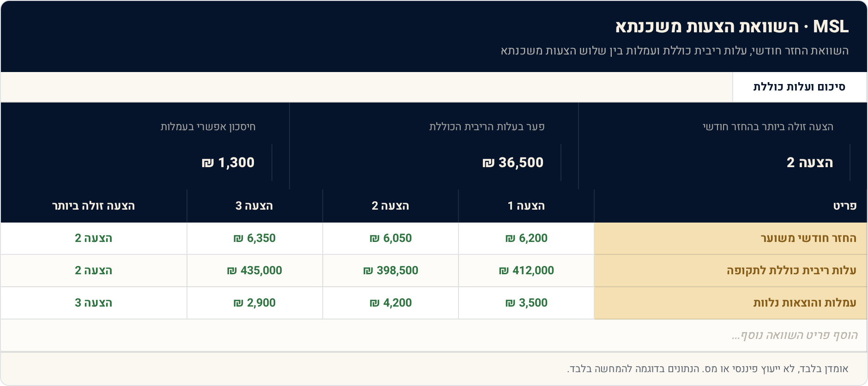
Task: Select the הצעה 1 column header
Action: point(526,206)
